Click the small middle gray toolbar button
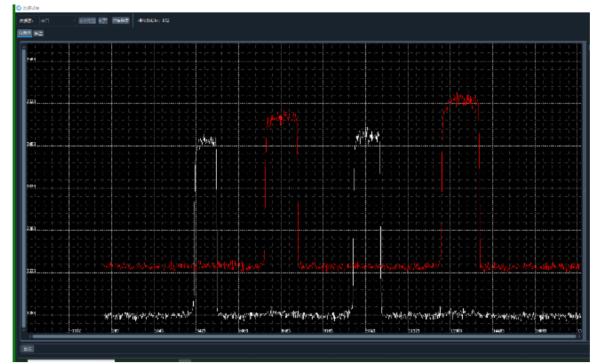Image resolution: width=605 pixels, height=364 pixels. (x=103, y=20)
